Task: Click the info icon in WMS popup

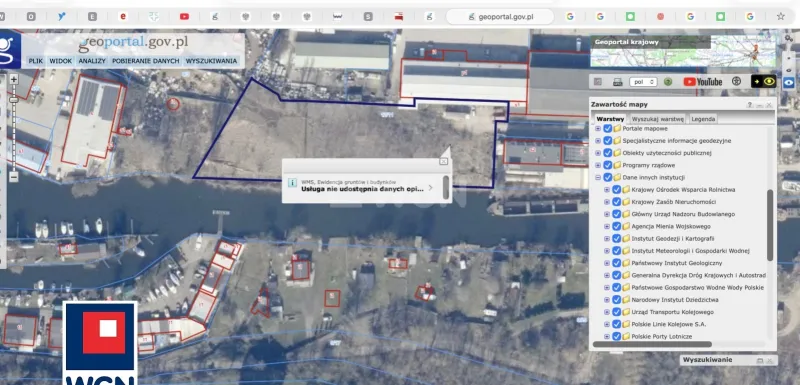Action: pyautogui.click(x=292, y=183)
